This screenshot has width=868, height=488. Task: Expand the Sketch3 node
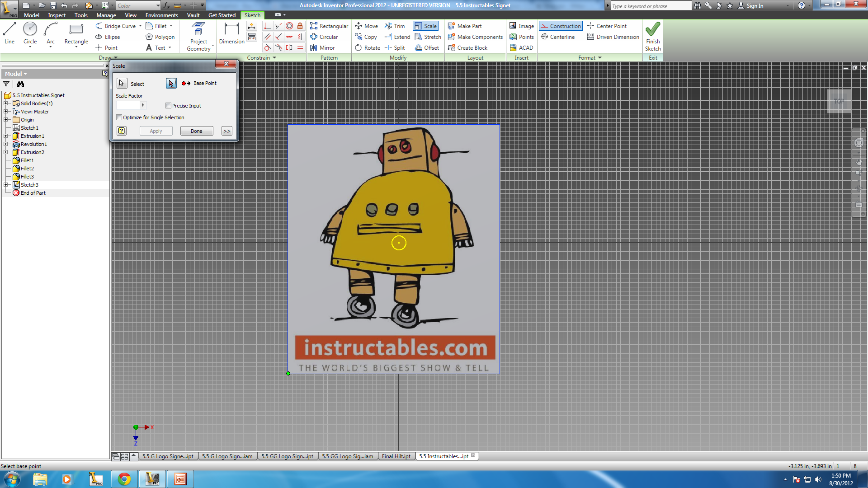[6, 185]
